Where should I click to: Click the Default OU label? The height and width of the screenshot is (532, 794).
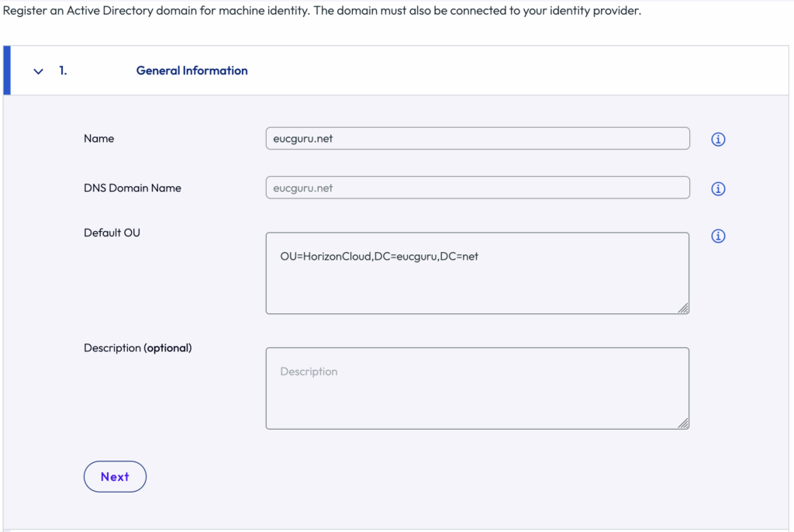click(x=112, y=233)
